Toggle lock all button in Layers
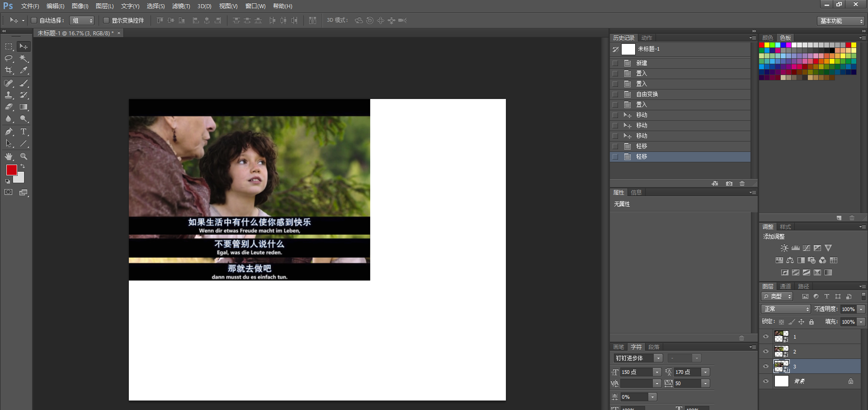The width and height of the screenshot is (868, 410). click(x=811, y=322)
